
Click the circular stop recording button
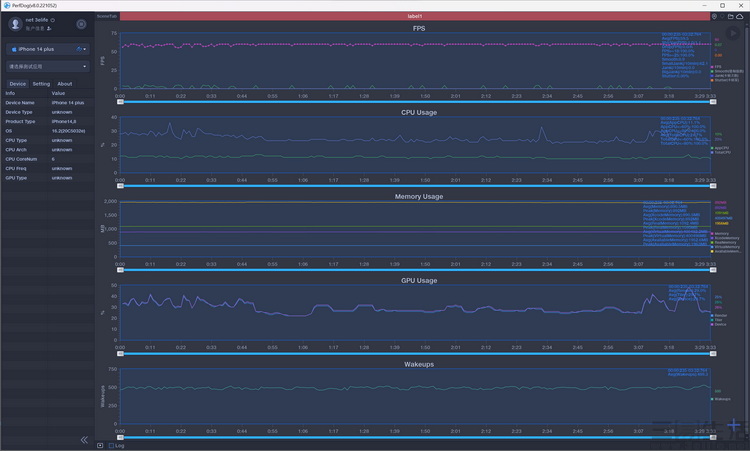pyautogui.click(x=81, y=24)
